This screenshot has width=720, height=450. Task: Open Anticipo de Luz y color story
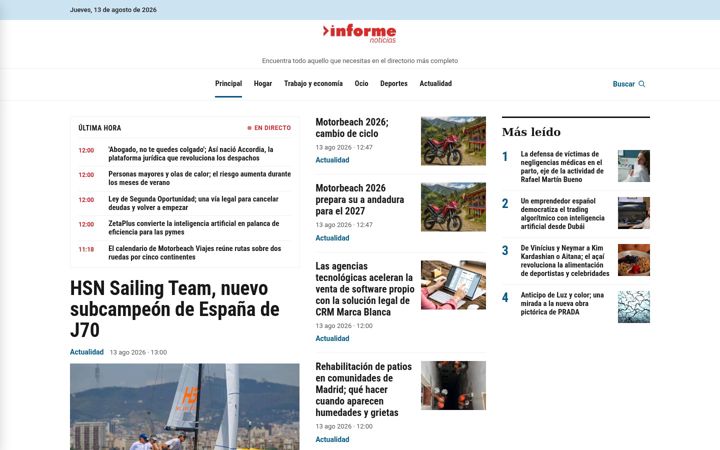pos(562,304)
